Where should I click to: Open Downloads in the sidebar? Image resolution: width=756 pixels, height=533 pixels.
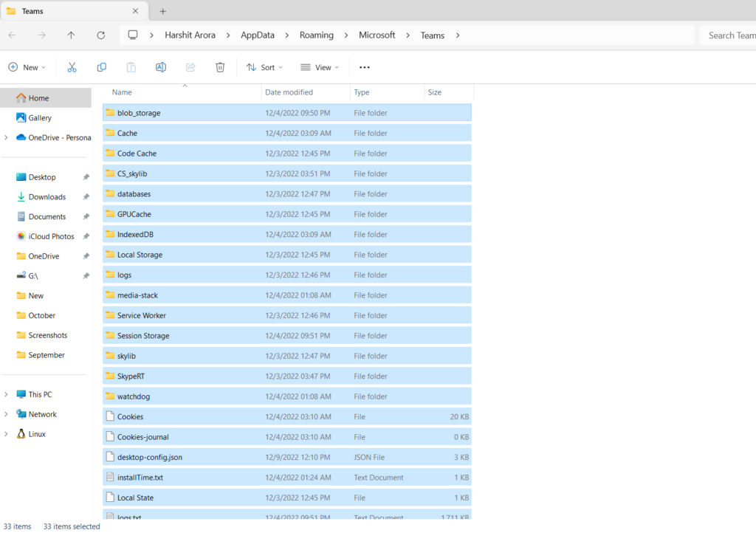coord(47,197)
